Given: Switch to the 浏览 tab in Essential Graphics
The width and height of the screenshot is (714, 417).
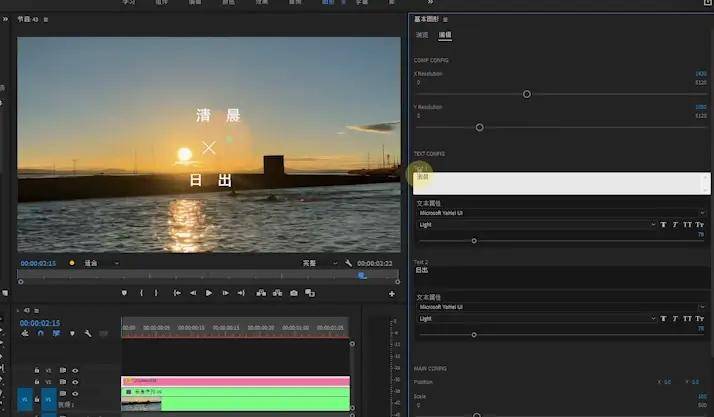Looking at the screenshot, I should coord(422,35).
